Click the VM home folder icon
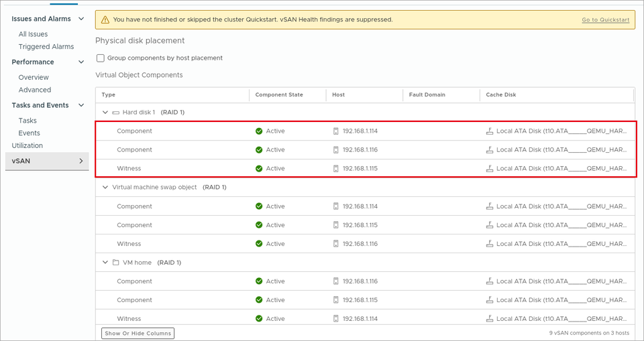This screenshot has width=644, height=341. pos(116,263)
